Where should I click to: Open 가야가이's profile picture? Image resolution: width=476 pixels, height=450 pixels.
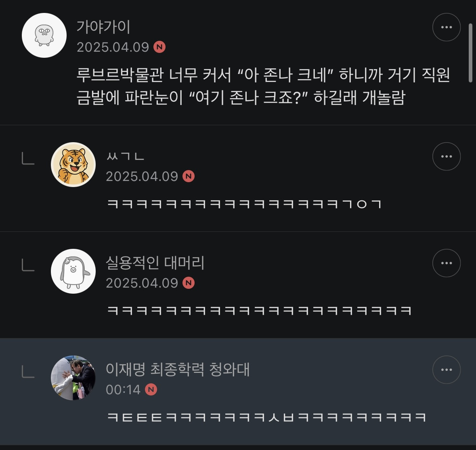44,35
